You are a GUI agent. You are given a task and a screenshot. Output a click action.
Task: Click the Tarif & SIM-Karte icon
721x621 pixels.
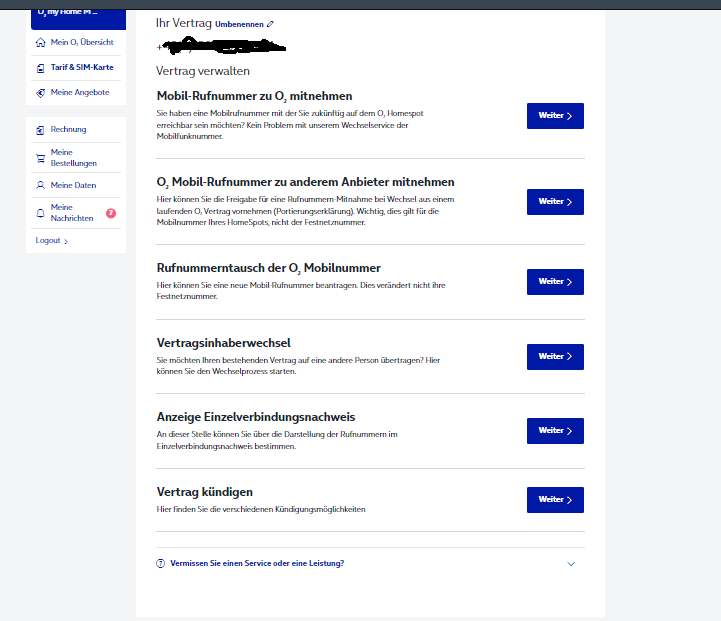[x=40, y=68]
